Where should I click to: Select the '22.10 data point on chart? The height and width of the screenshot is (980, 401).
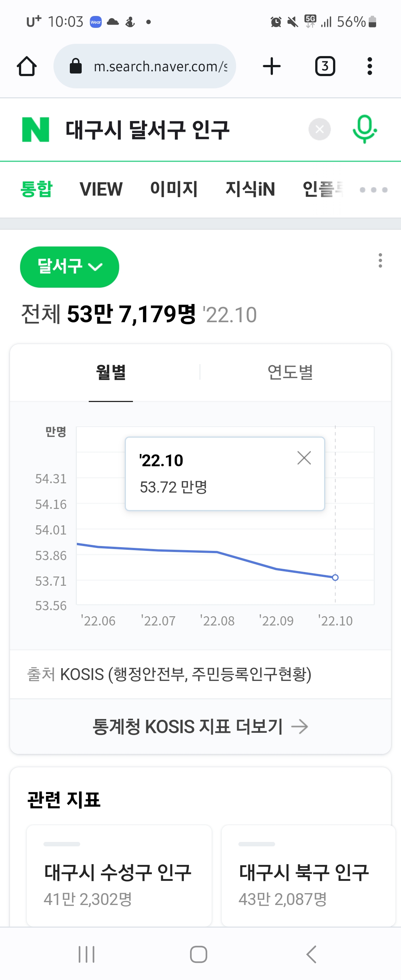click(x=335, y=578)
